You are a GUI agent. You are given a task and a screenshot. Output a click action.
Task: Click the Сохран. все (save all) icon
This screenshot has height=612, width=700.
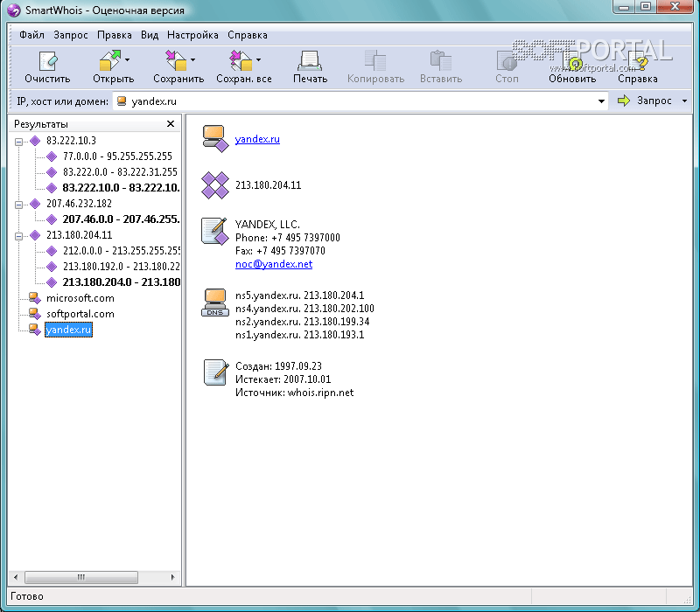point(241,60)
